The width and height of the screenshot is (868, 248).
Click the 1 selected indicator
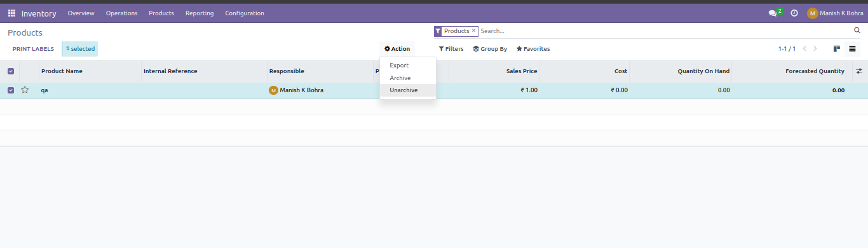pyautogui.click(x=80, y=49)
